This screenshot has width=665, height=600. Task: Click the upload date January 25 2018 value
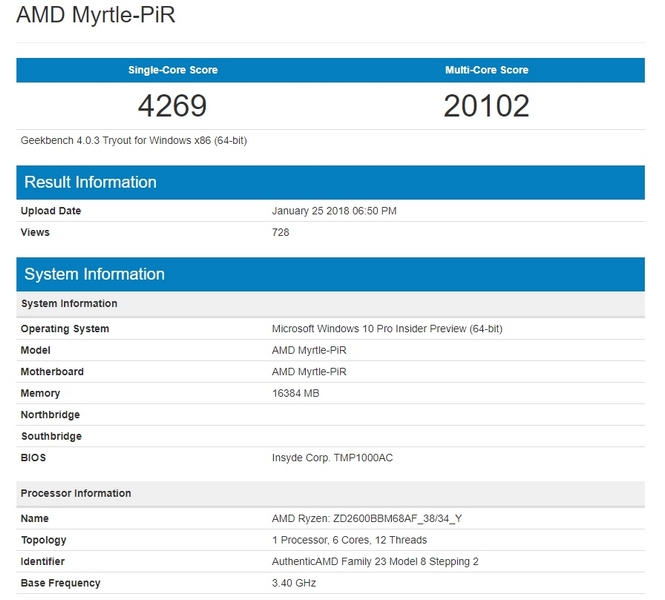334,211
